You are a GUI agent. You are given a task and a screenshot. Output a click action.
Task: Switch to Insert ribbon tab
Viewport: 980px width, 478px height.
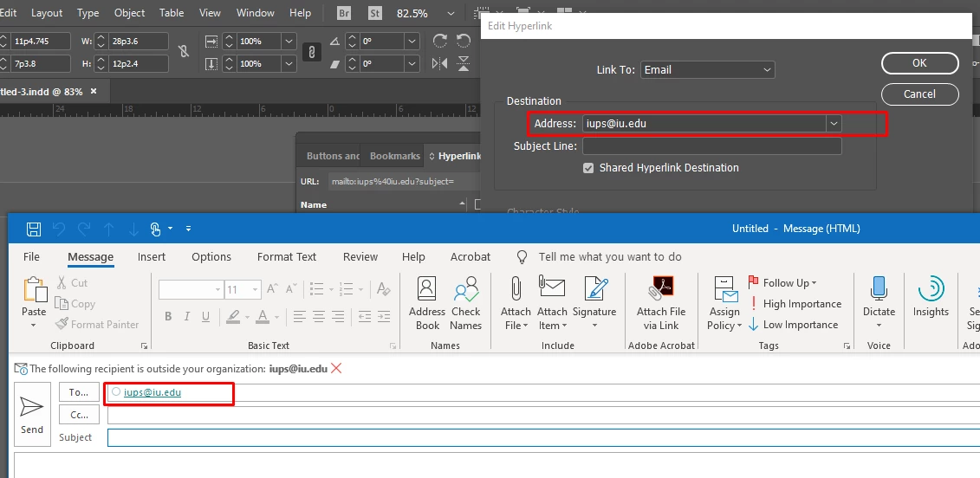click(152, 257)
